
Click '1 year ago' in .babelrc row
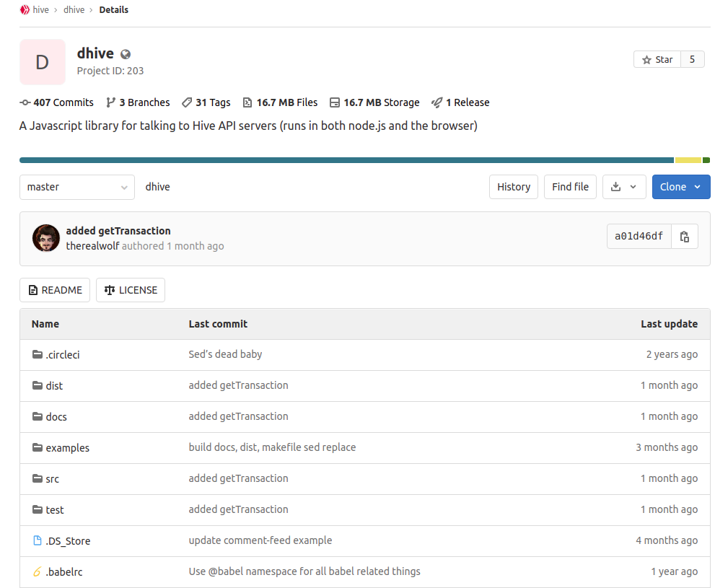point(675,571)
